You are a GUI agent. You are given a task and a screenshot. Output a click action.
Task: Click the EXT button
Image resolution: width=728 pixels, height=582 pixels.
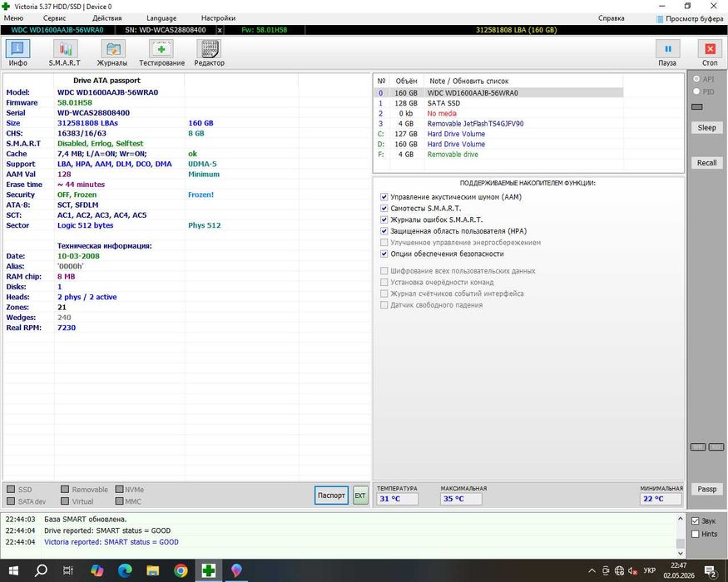point(360,496)
